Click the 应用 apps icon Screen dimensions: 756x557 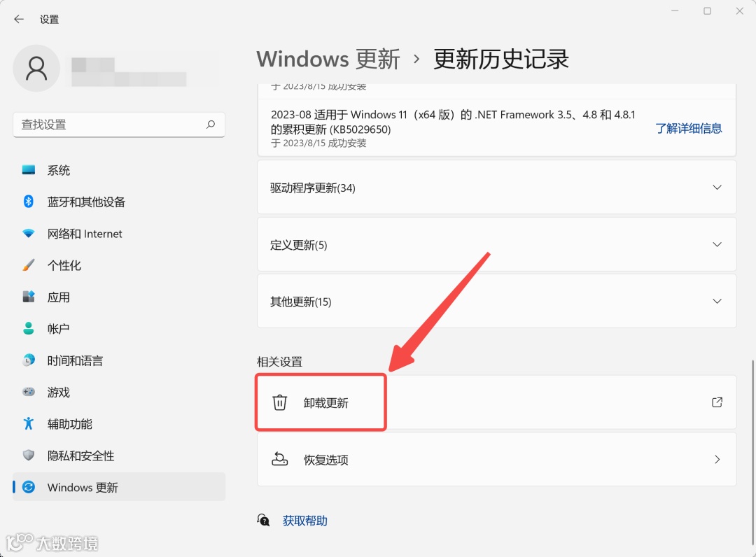click(x=29, y=297)
